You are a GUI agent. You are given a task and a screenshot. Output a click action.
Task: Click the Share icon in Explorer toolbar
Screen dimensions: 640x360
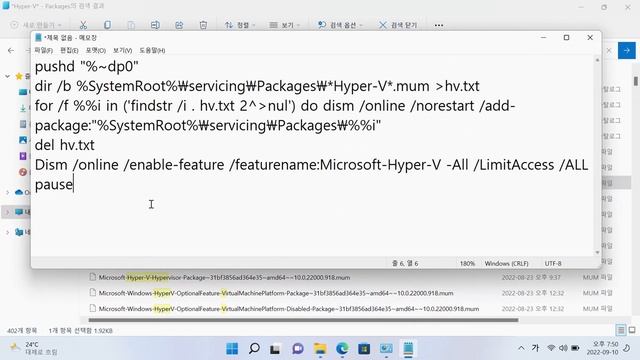coord(179,25)
